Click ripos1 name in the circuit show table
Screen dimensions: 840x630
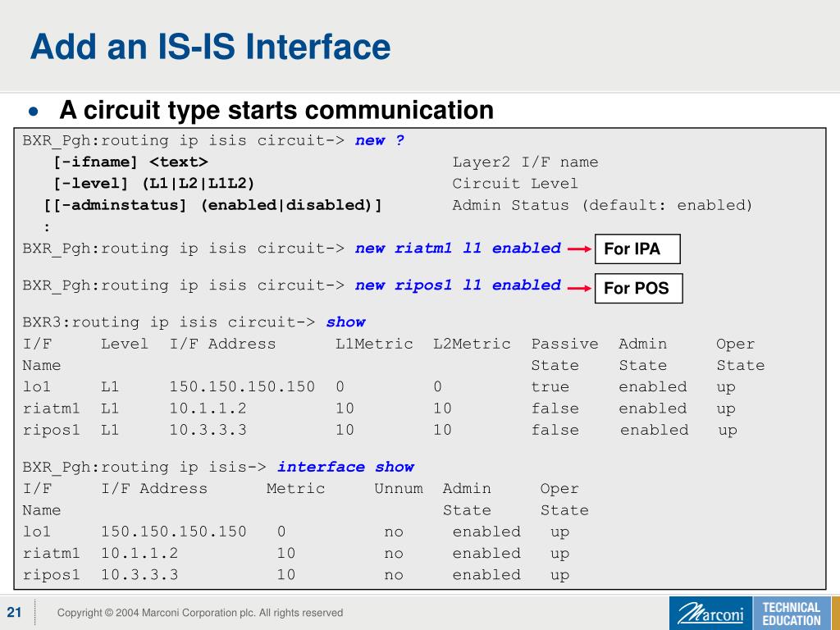[51, 430]
